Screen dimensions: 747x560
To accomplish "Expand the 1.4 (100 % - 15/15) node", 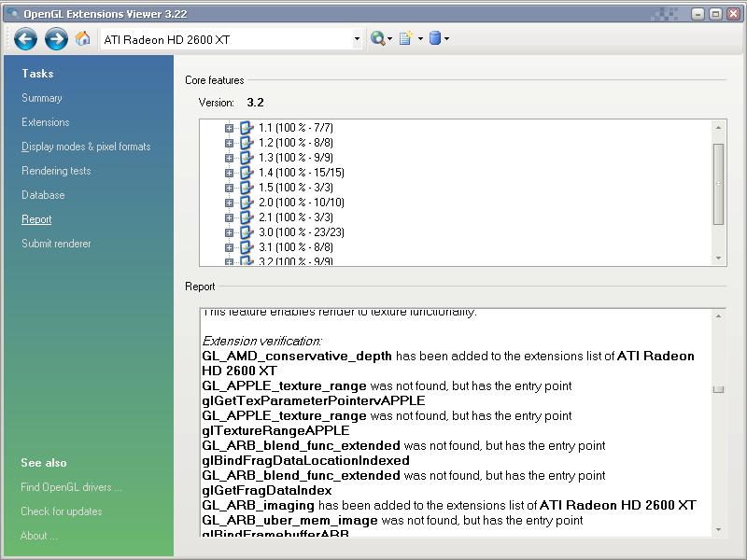I will (x=229, y=173).
